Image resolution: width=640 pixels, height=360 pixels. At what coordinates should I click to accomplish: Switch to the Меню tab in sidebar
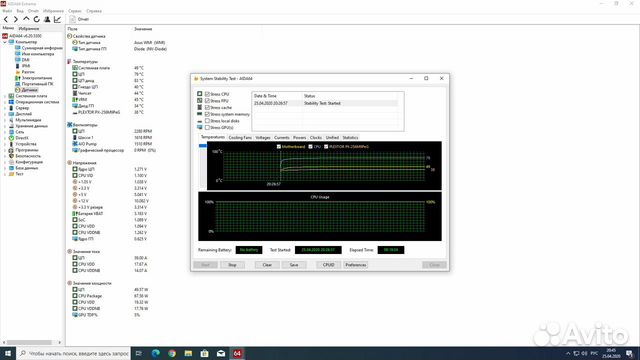[x=8, y=28]
